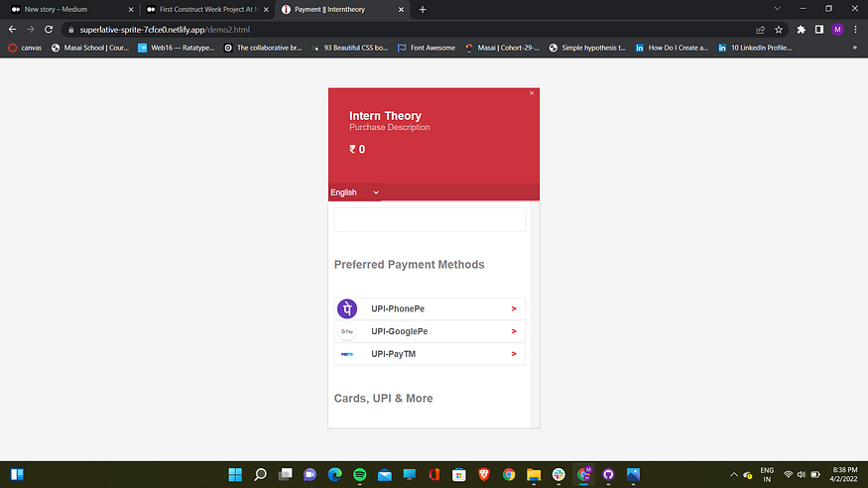Close the New story – Medium tab
Image resolution: width=868 pixels, height=488 pixels.
131,9
